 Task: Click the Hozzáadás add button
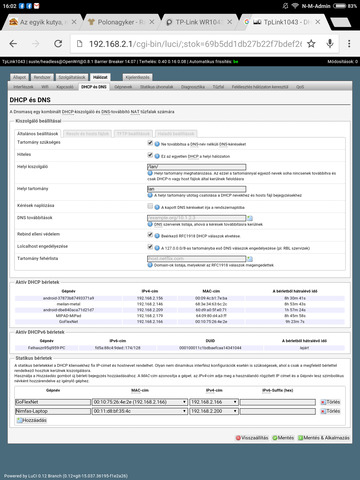[x=32, y=420]
